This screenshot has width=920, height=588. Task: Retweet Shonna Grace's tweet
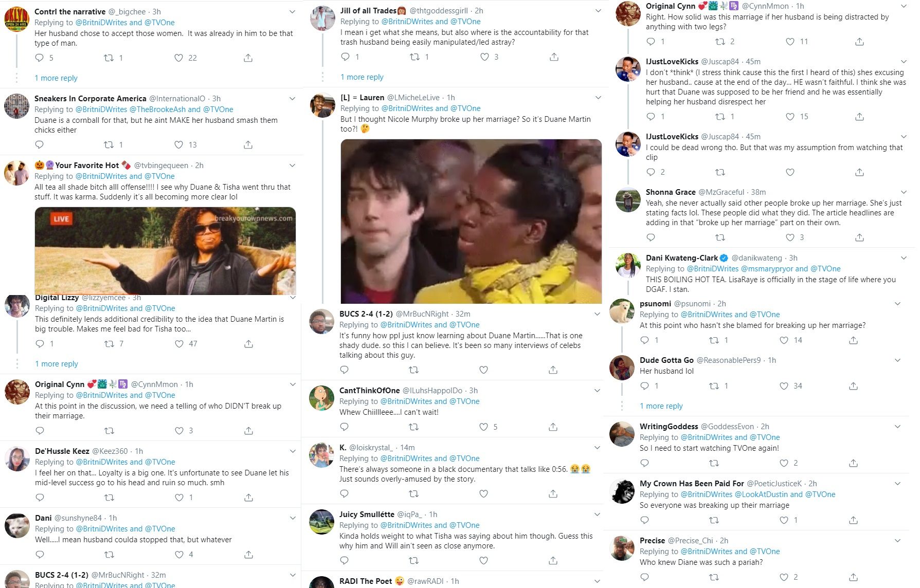click(720, 237)
